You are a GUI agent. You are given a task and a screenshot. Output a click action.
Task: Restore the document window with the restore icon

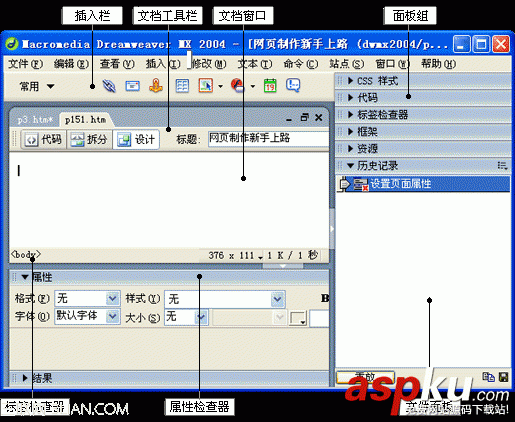click(x=304, y=117)
